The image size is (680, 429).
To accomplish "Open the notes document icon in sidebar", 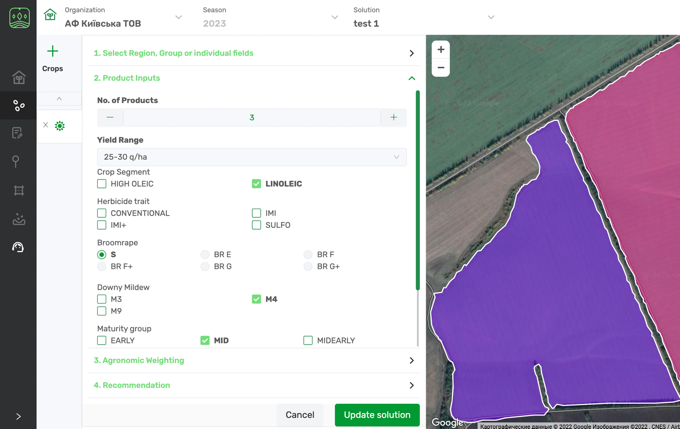I will tap(18, 133).
